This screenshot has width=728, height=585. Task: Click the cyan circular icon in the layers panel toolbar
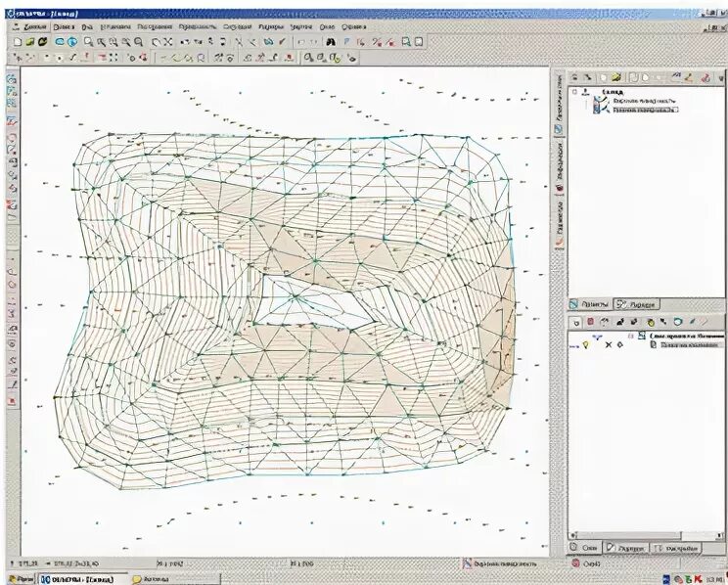pyautogui.click(x=677, y=321)
